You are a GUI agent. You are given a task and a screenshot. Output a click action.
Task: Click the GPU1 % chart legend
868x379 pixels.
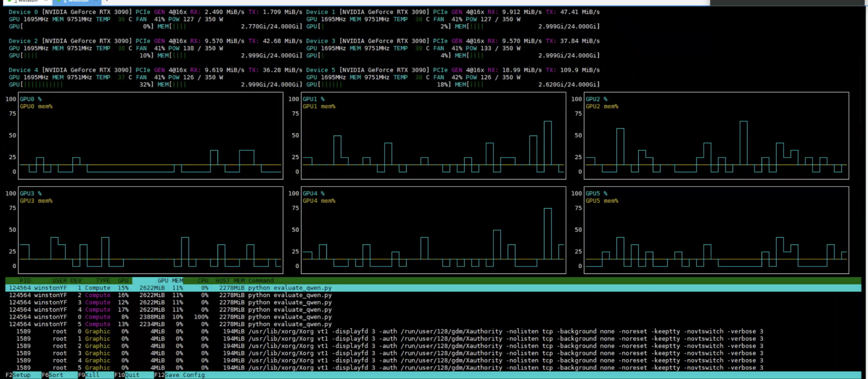(x=313, y=99)
